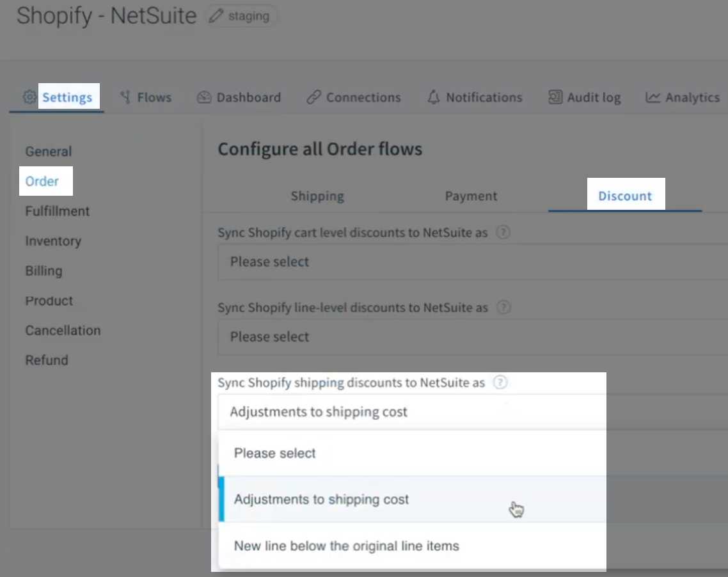Open Cancellation settings section
This screenshot has width=728, height=577.
pyautogui.click(x=63, y=331)
